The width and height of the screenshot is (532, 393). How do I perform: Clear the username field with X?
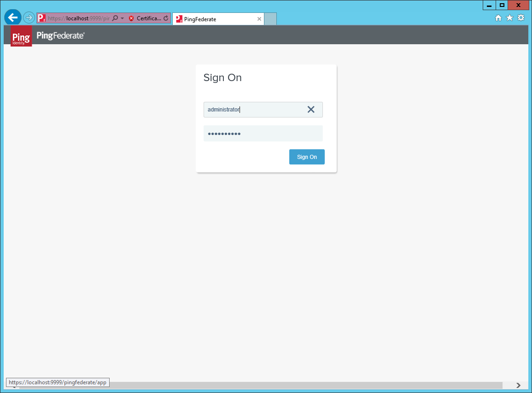311,109
